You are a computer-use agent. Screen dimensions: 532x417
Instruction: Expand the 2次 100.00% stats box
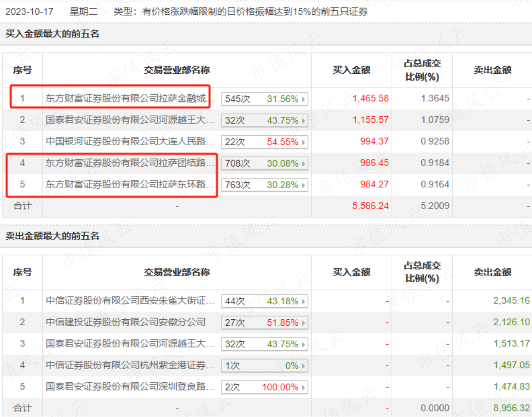click(x=265, y=387)
